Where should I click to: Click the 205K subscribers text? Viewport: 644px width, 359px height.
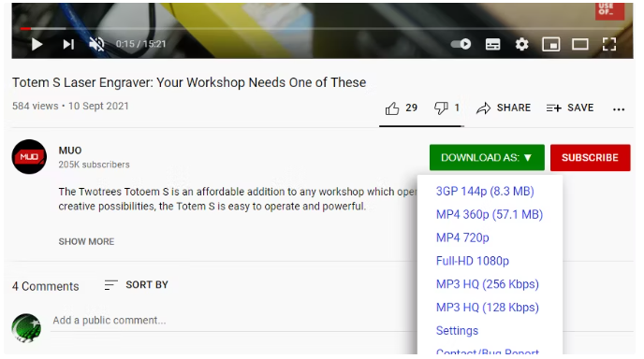coord(94,165)
